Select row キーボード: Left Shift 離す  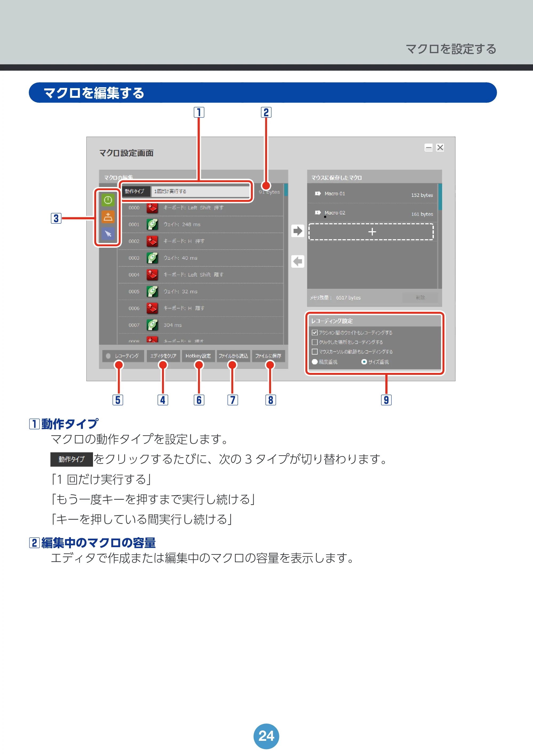pos(201,275)
